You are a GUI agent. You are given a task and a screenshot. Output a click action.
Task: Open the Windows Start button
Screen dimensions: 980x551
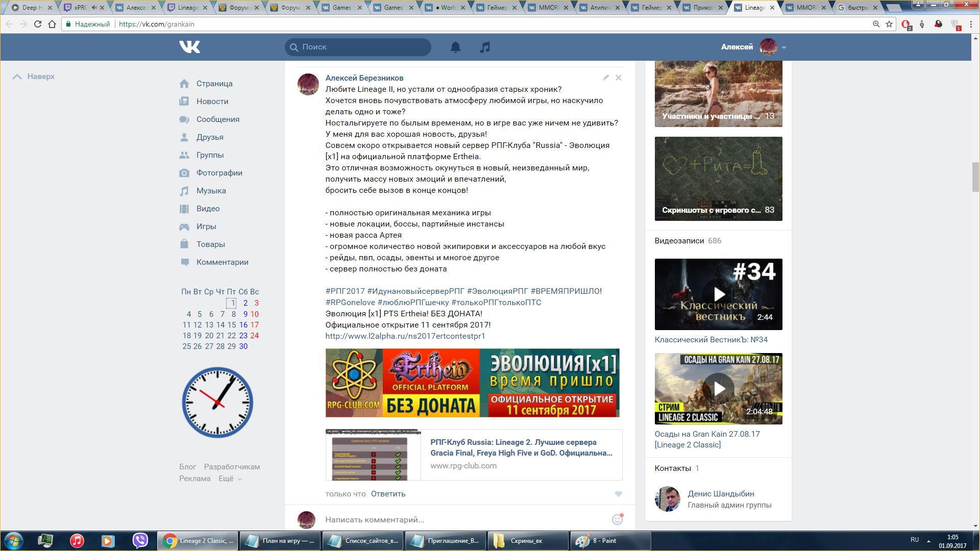pyautogui.click(x=14, y=541)
